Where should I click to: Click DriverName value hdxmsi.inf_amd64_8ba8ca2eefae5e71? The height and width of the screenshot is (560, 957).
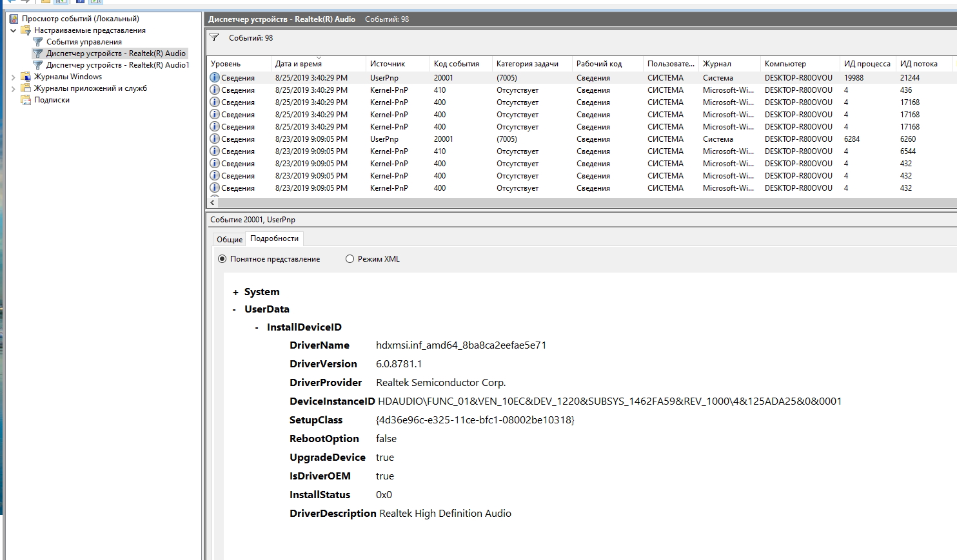point(461,345)
